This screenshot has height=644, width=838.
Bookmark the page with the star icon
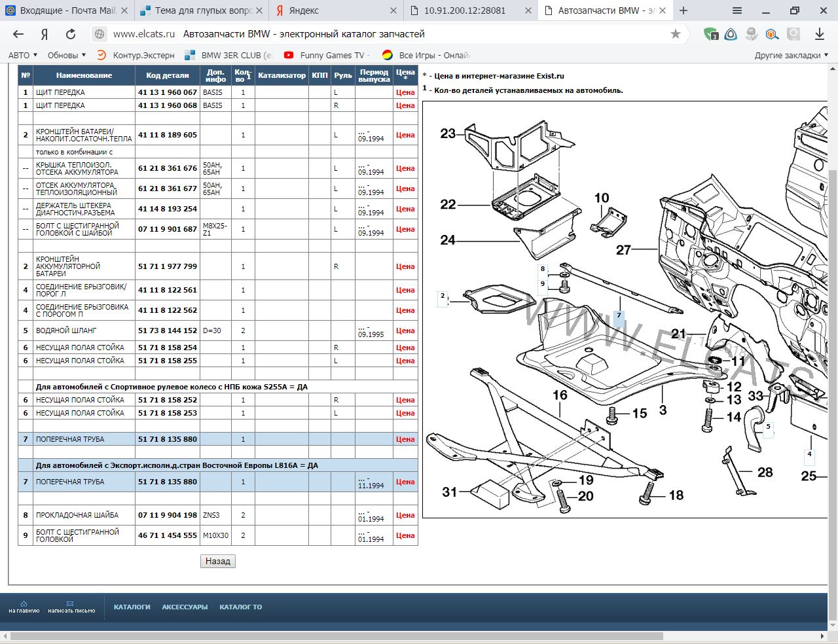(x=676, y=34)
